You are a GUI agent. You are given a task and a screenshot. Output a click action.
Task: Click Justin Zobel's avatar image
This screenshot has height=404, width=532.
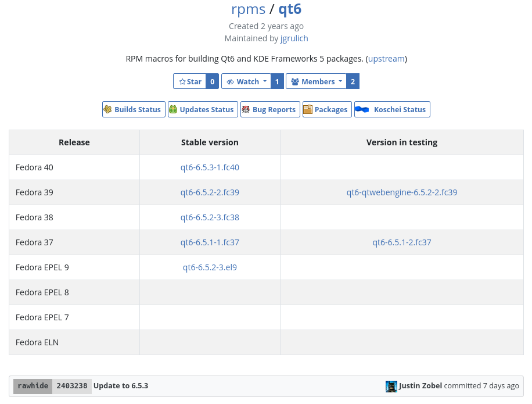coord(391,387)
